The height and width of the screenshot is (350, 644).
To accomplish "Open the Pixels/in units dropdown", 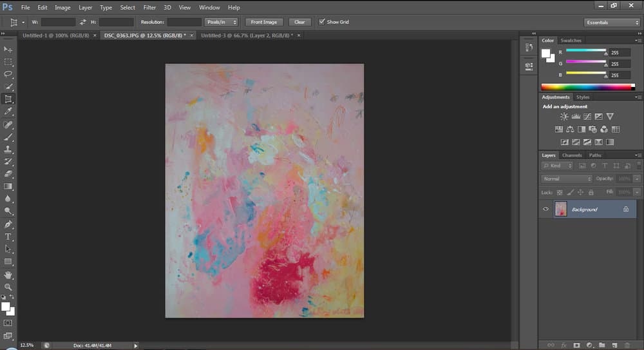I will (x=222, y=22).
